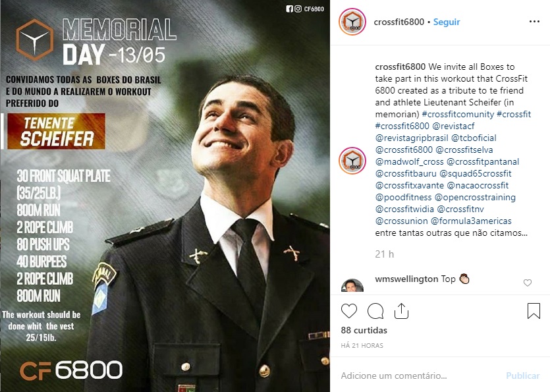
Task: Click the Publicar button
Action: coord(522,376)
